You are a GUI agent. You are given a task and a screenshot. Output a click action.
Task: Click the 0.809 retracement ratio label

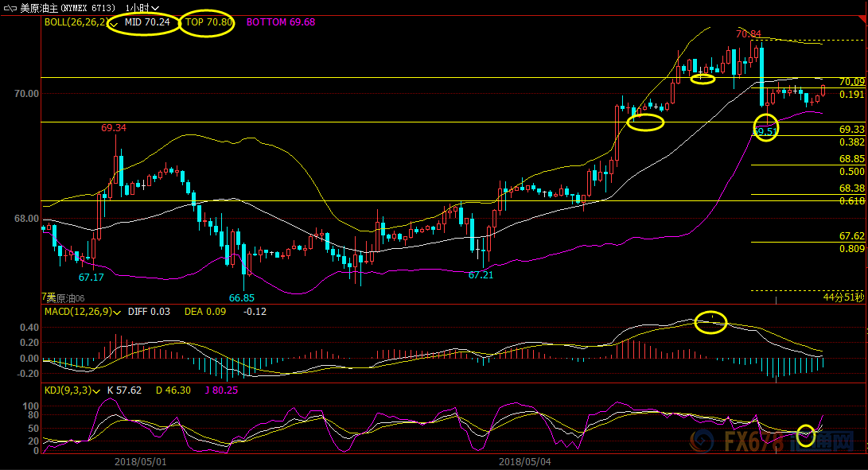pos(852,249)
